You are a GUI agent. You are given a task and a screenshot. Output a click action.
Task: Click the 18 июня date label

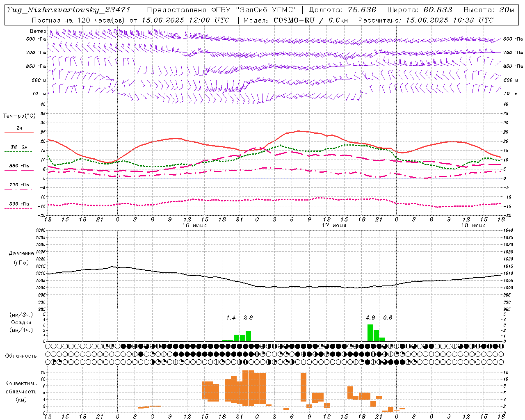pyautogui.click(x=473, y=226)
